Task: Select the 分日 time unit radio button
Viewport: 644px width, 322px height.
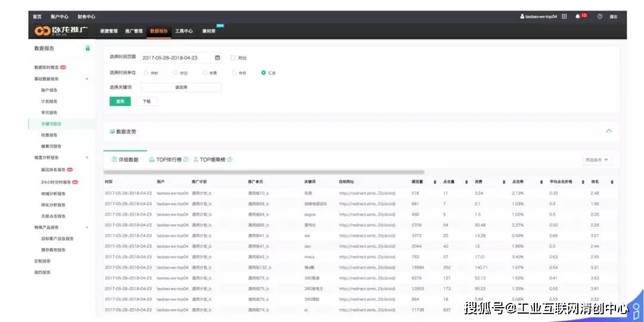Action: point(175,73)
